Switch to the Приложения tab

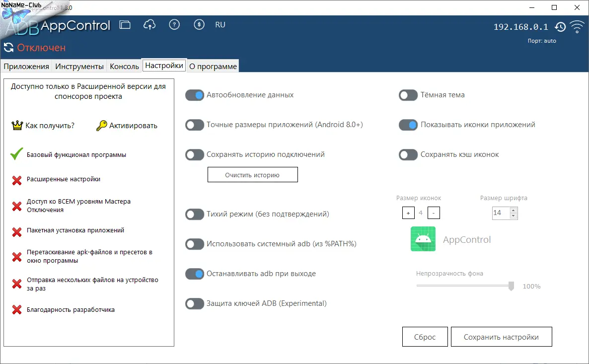(x=26, y=66)
